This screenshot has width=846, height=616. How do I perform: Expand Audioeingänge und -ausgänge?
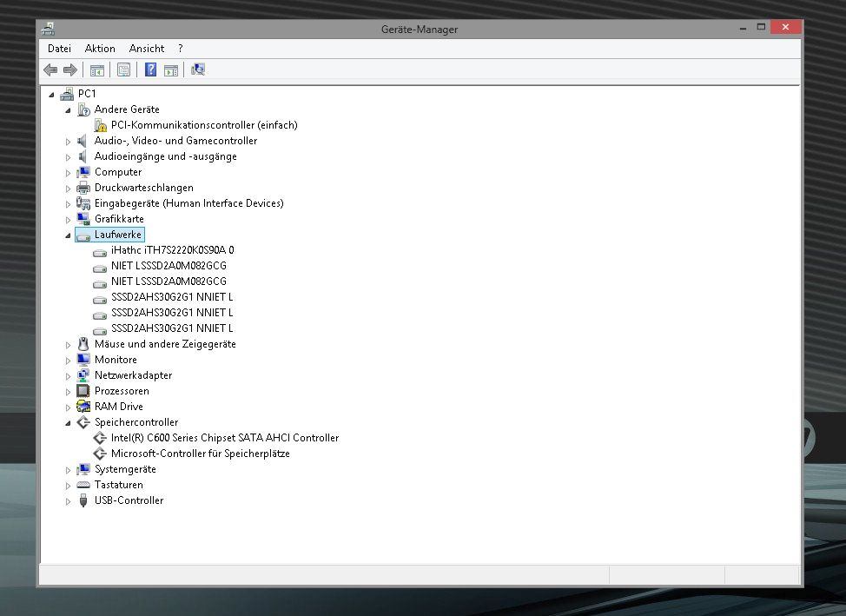coord(68,157)
